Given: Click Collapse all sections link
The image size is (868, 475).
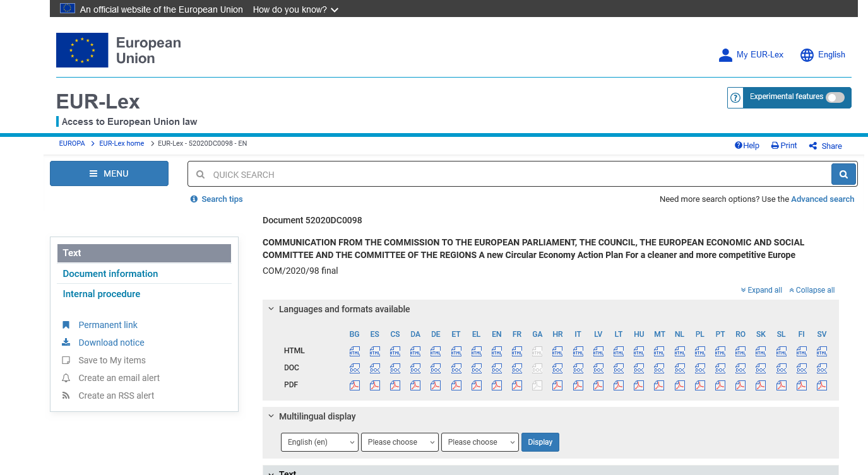Looking at the screenshot, I should (812, 290).
